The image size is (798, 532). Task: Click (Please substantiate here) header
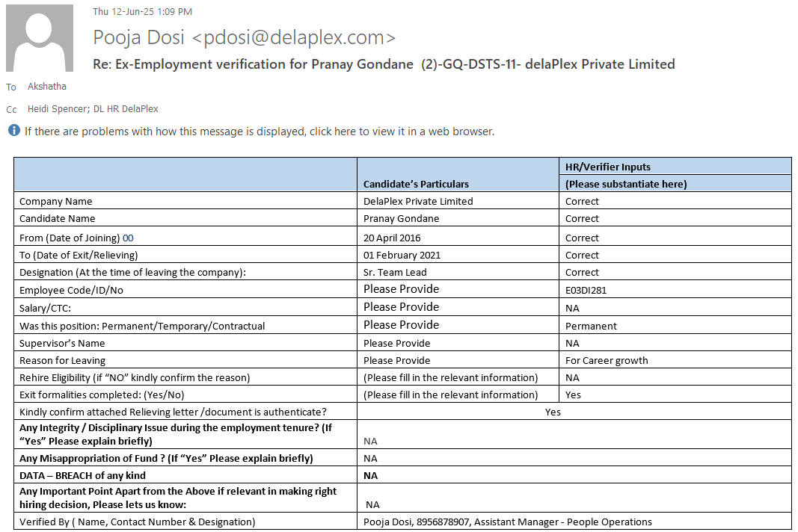coord(626,184)
